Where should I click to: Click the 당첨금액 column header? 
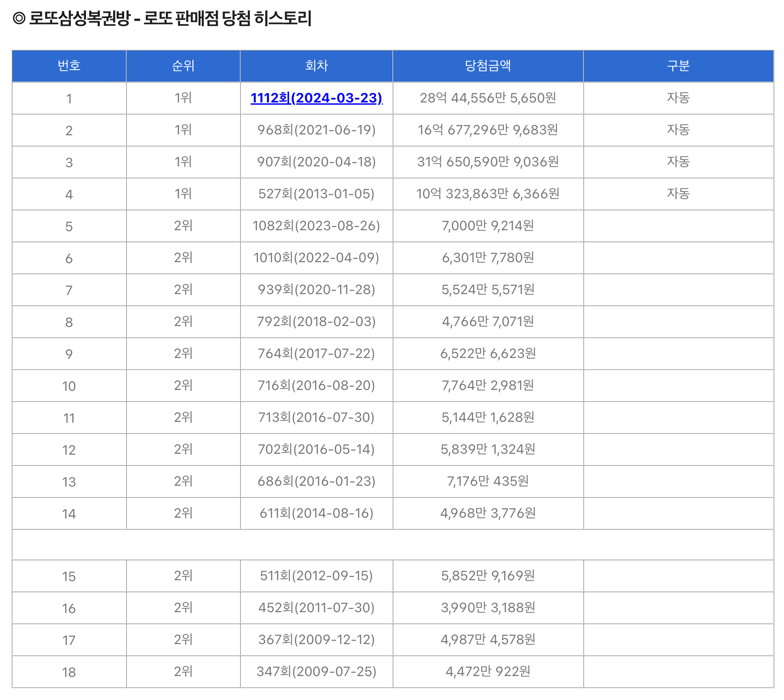click(488, 66)
